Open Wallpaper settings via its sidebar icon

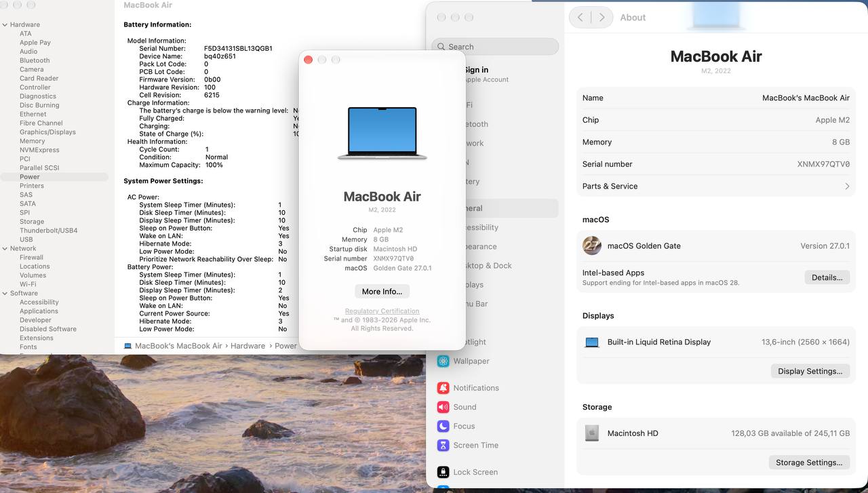(443, 361)
